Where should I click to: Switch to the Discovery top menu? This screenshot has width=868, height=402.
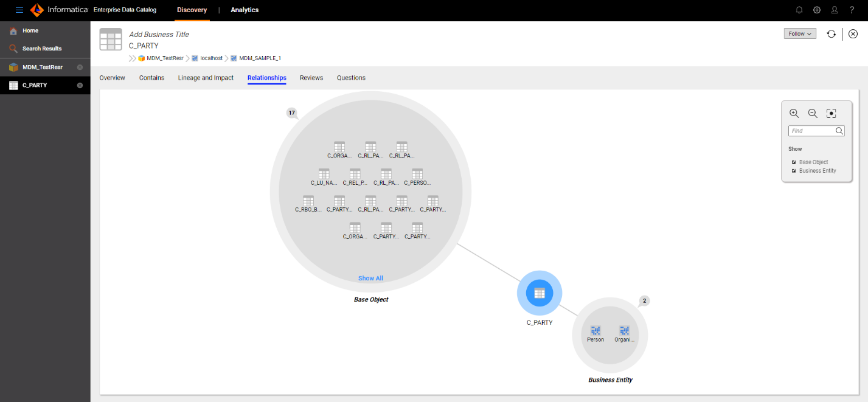192,10
